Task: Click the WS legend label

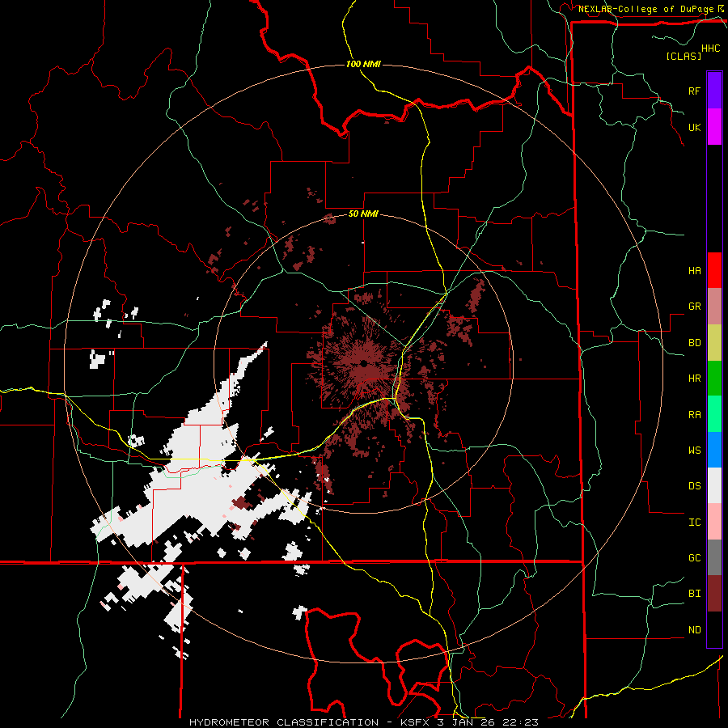Action: [x=694, y=450]
